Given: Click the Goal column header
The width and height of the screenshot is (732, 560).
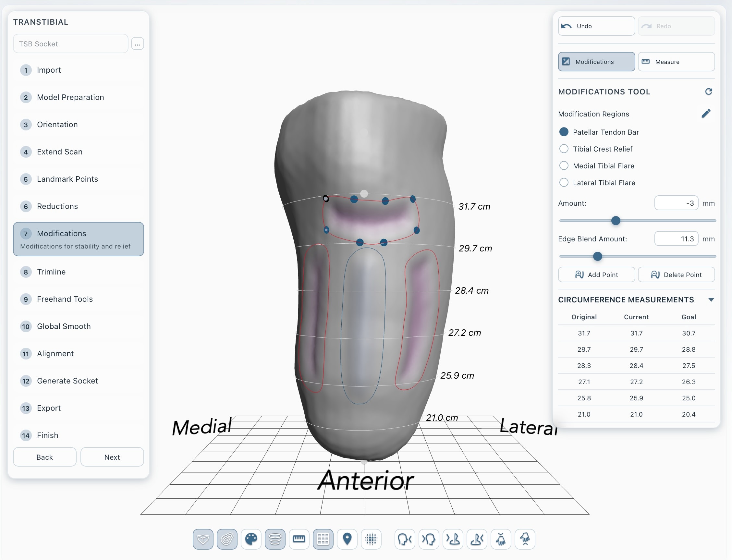Looking at the screenshot, I should click(689, 317).
